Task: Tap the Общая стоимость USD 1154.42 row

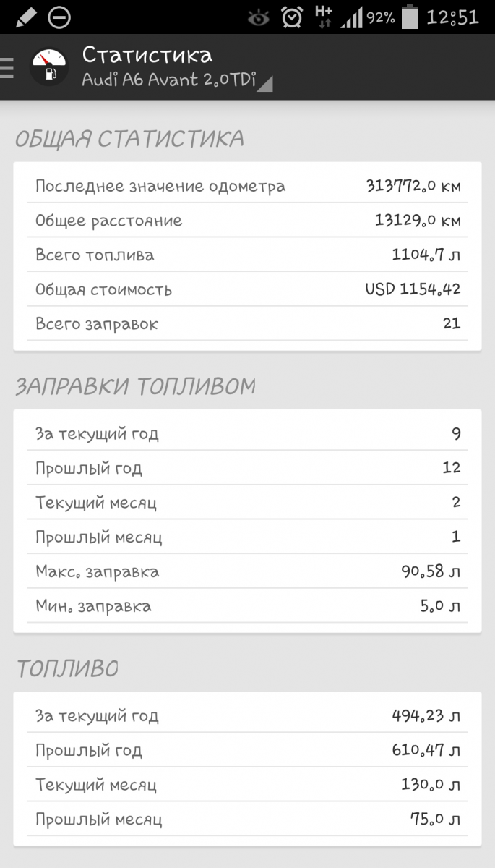Action: [x=247, y=289]
